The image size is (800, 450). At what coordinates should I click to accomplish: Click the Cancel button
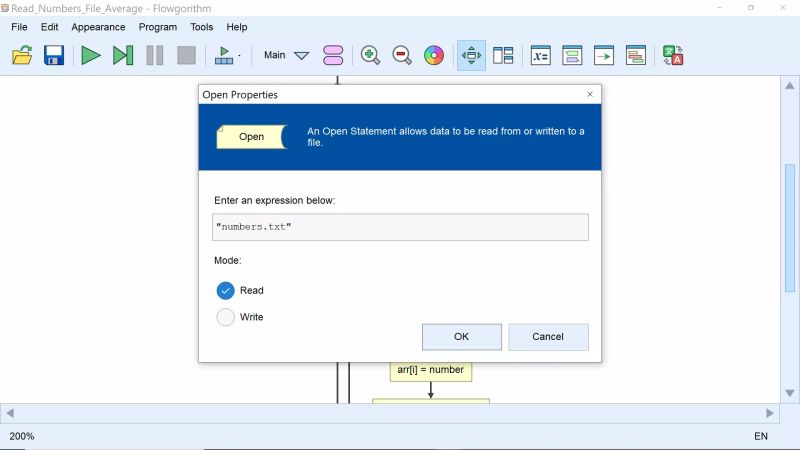pos(548,337)
